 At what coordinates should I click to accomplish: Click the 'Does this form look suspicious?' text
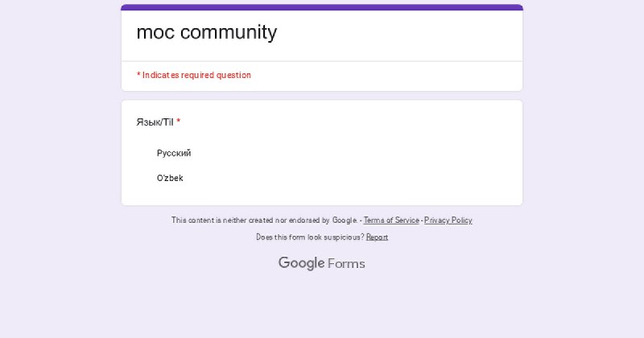(310, 237)
